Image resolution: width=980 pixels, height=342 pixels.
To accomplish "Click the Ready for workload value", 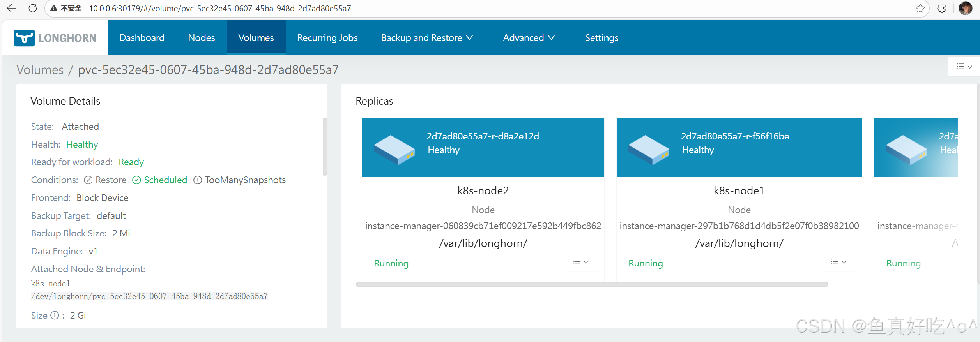I will tap(131, 162).
